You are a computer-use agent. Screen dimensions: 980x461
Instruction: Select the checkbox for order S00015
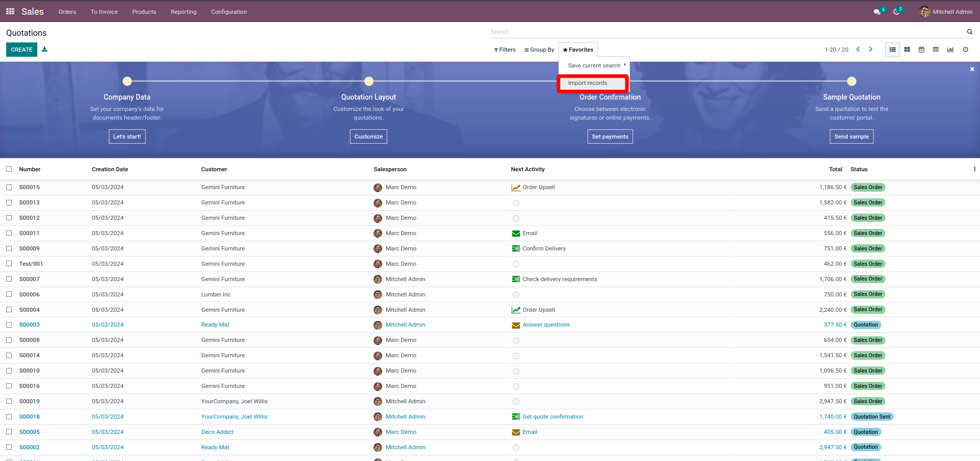pyautogui.click(x=9, y=188)
